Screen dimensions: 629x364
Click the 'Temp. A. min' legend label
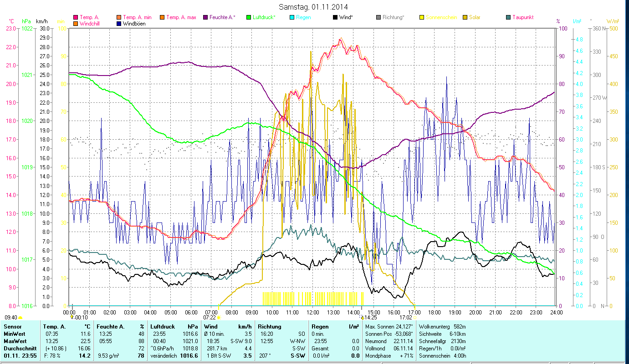137,18
